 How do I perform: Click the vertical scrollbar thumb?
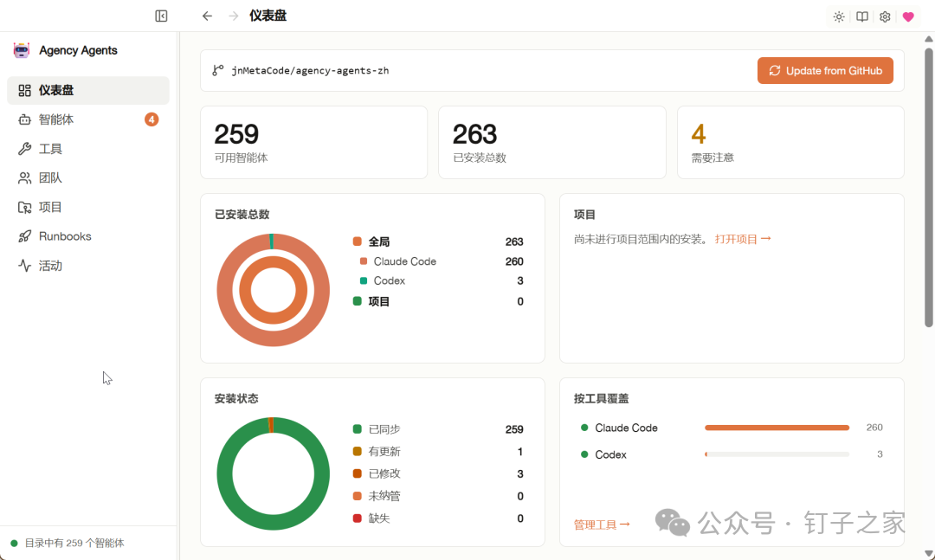coord(928,187)
